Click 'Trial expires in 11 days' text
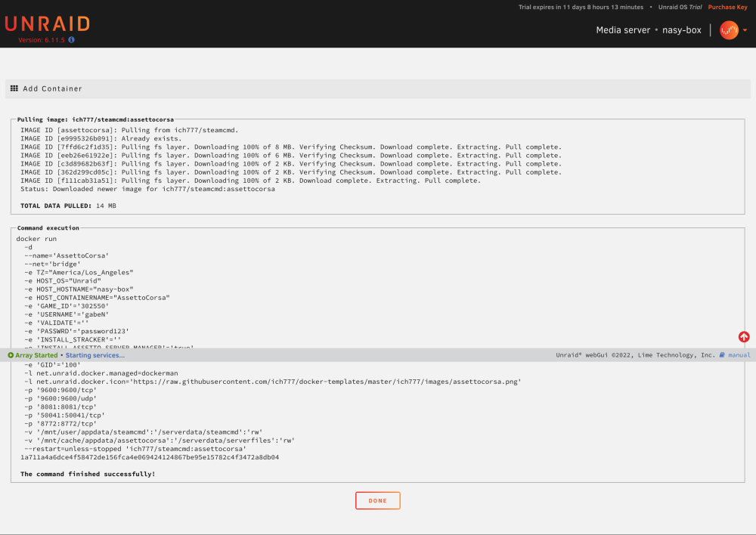This screenshot has width=756, height=535. pos(581,8)
